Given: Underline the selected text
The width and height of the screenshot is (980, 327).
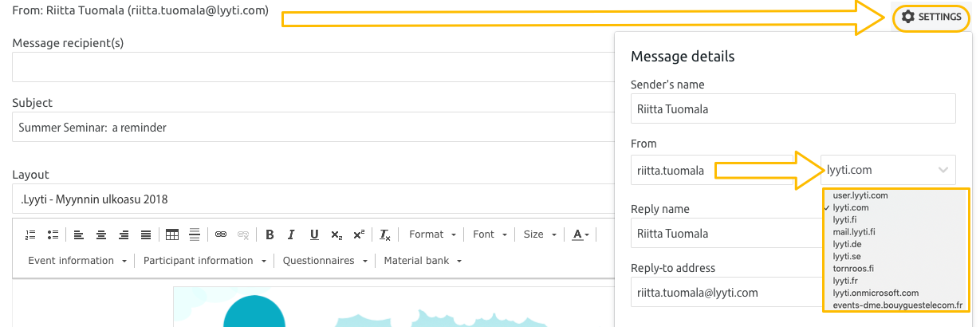Looking at the screenshot, I should 314,234.
